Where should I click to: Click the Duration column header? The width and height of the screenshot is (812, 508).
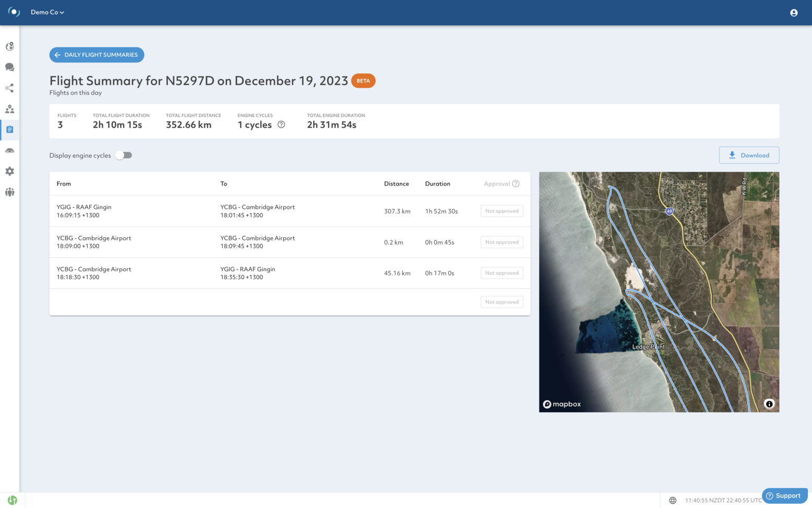point(438,184)
